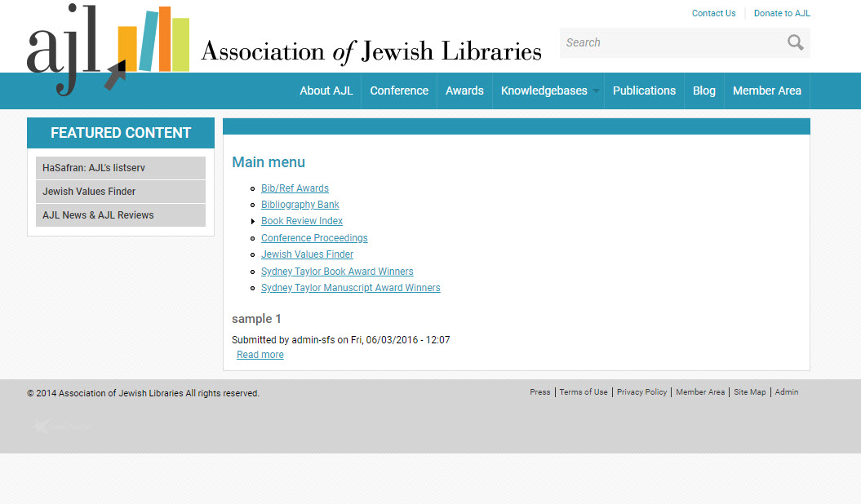Click Member Area in the footer
Screen dimensions: 861x504
(x=700, y=392)
